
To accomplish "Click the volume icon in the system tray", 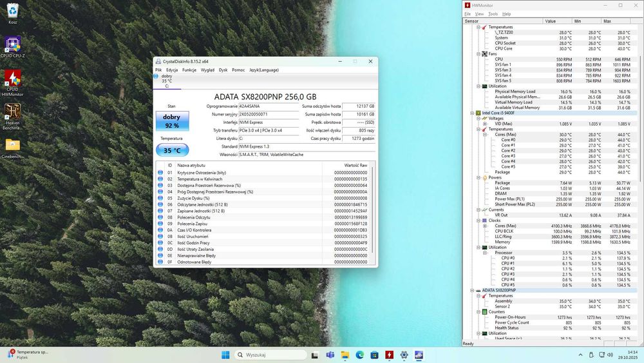I will (x=611, y=355).
